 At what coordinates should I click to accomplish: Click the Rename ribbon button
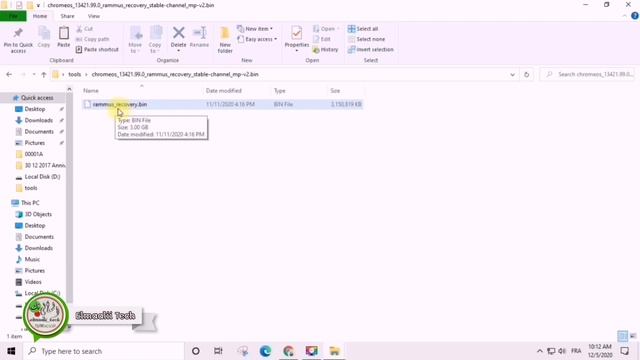pos(199,37)
